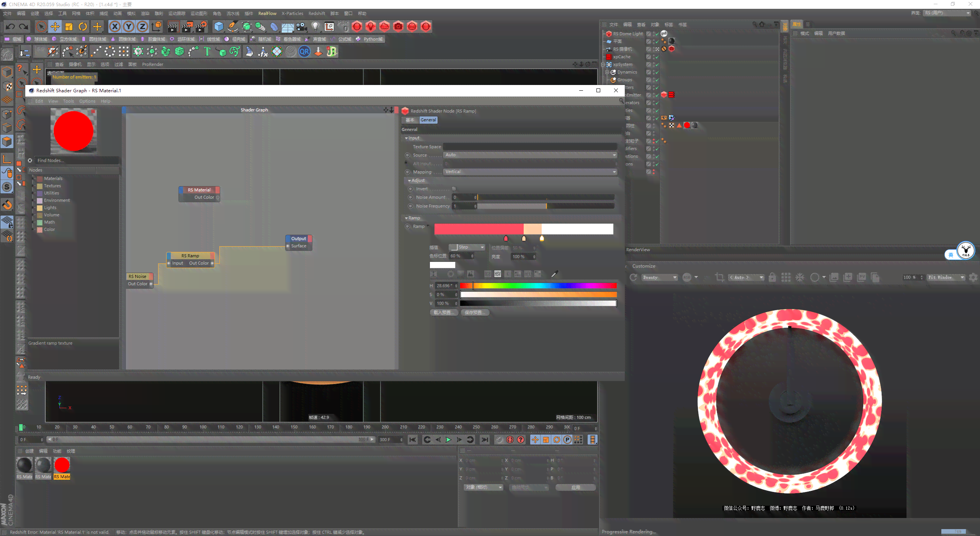Jump to the start of timeline
Screen dimensions: 980x536
[x=412, y=440]
